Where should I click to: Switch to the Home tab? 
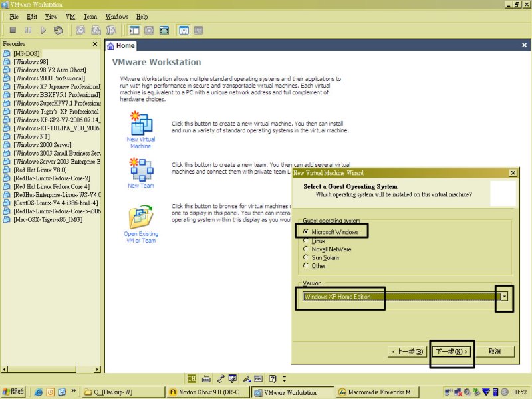pos(121,45)
